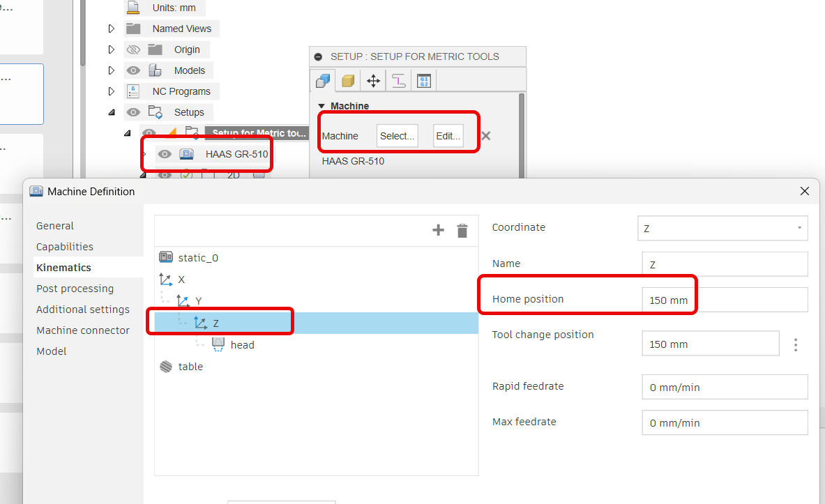The width and height of the screenshot is (825, 504).
Task: Collapse the Setups node
Action: [x=112, y=112]
